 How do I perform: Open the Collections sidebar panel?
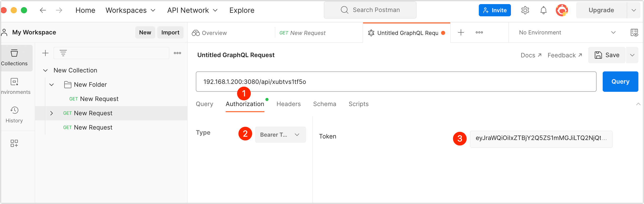pos(15,58)
